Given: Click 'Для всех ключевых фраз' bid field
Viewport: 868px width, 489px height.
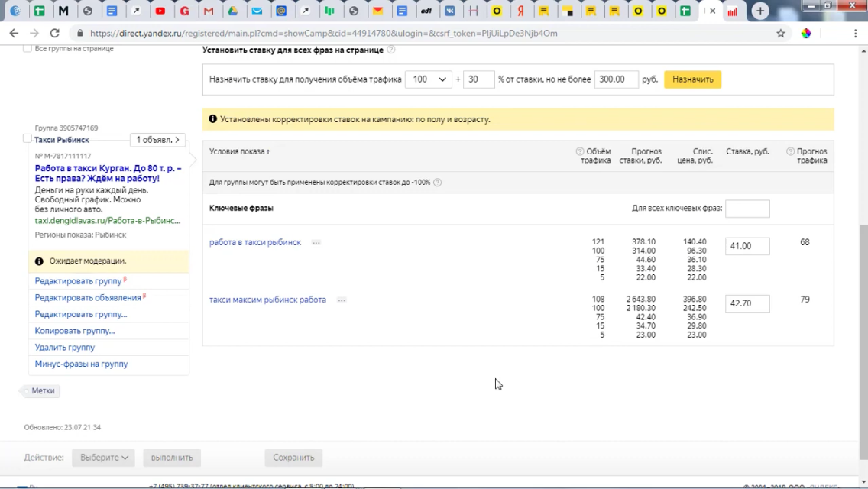Looking at the screenshot, I should 747,209.
